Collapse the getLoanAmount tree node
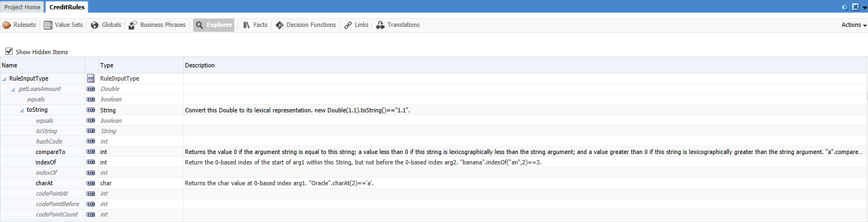This screenshot has height=222, width=868. (x=13, y=89)
